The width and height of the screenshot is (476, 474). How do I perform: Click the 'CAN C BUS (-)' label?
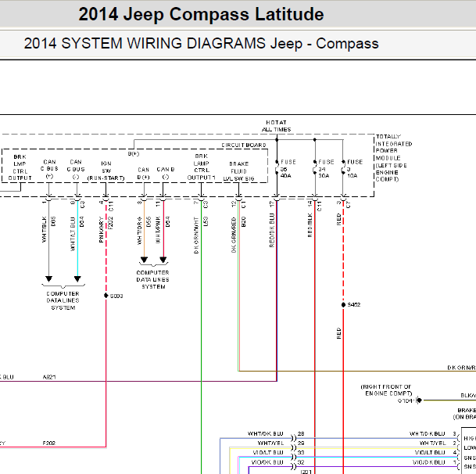click(x=76, y=169)
